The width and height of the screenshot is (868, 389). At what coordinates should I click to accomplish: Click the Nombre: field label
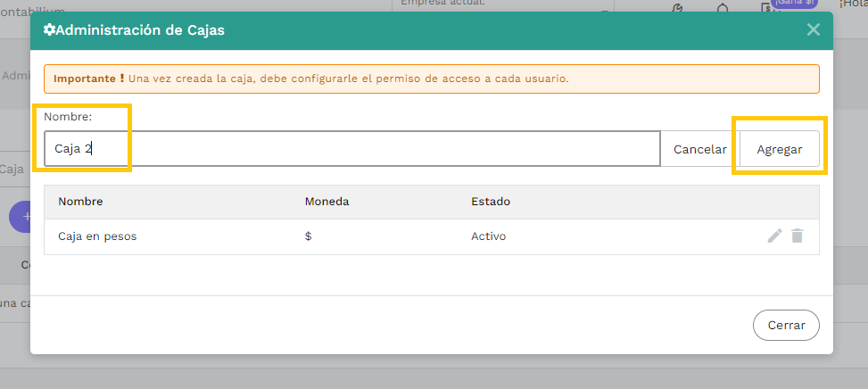(x=68, y=117)
